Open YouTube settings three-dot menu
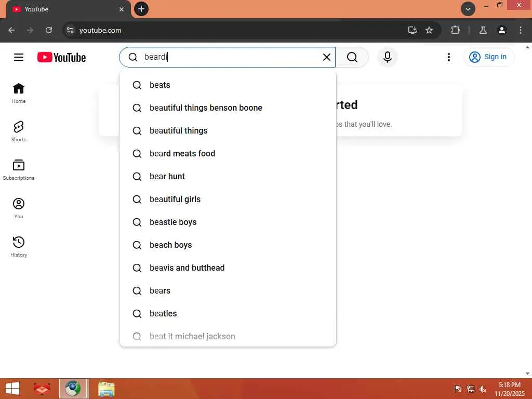532x399 pixels. click(x=448, y=57)
